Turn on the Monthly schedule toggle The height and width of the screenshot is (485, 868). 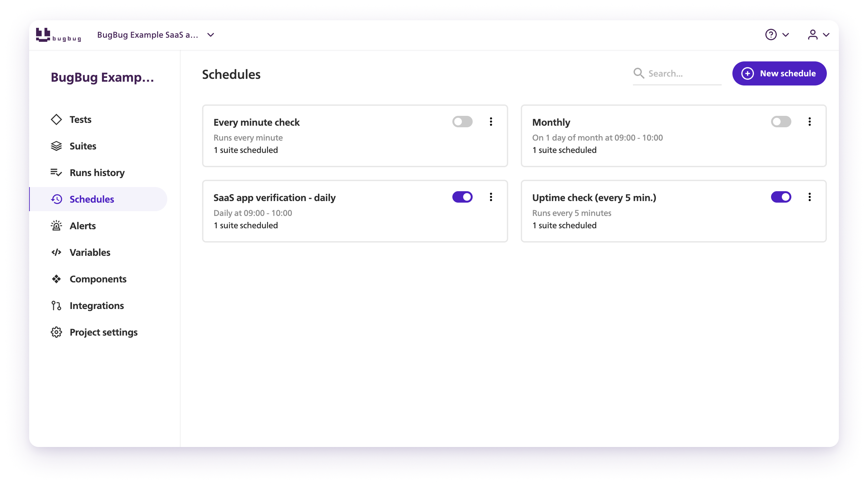pos(781,122)
